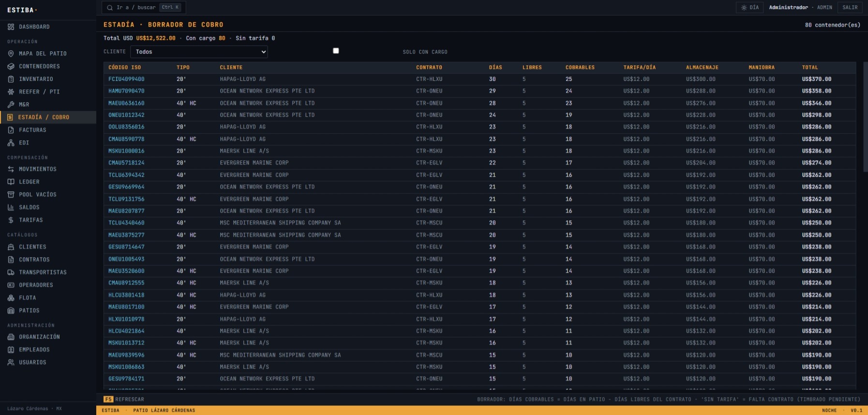
Task: Click the M&R wrench icon
Action: point(11,105)
